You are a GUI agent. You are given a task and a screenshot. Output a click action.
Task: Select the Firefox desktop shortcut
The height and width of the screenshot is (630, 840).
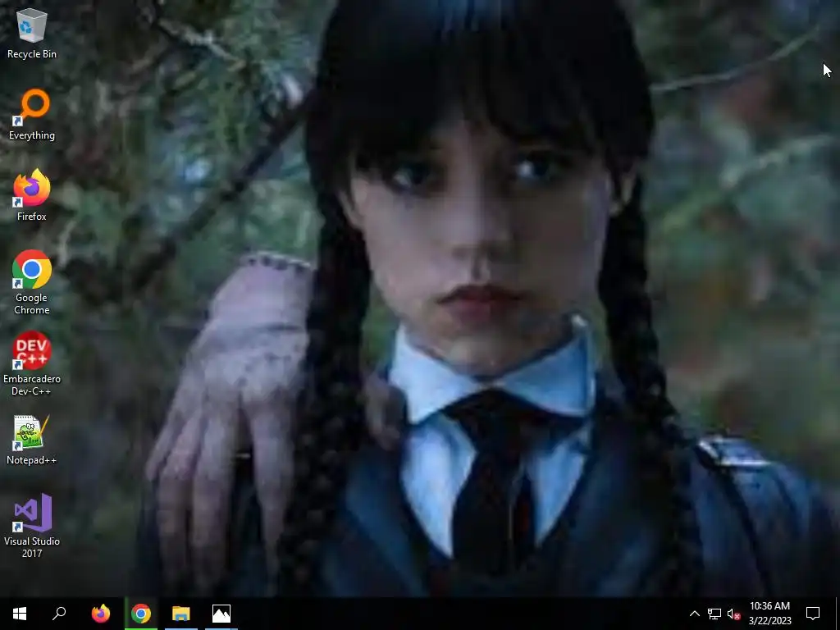point(32,195)
